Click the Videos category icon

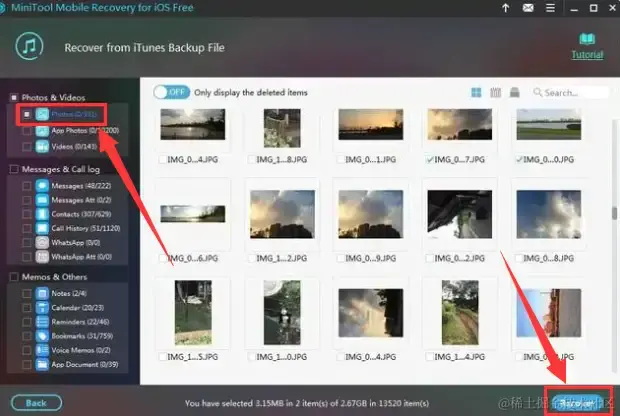click(x=42, y=147)
